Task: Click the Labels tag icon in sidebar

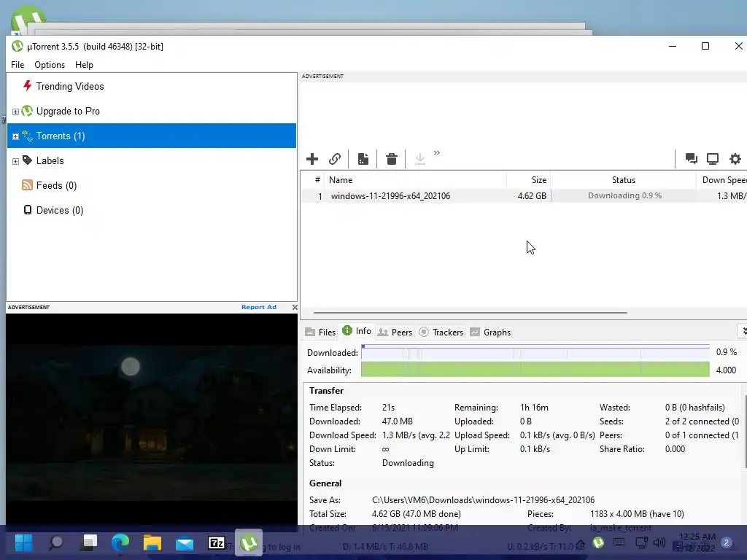Action: (x=27, y=160)
